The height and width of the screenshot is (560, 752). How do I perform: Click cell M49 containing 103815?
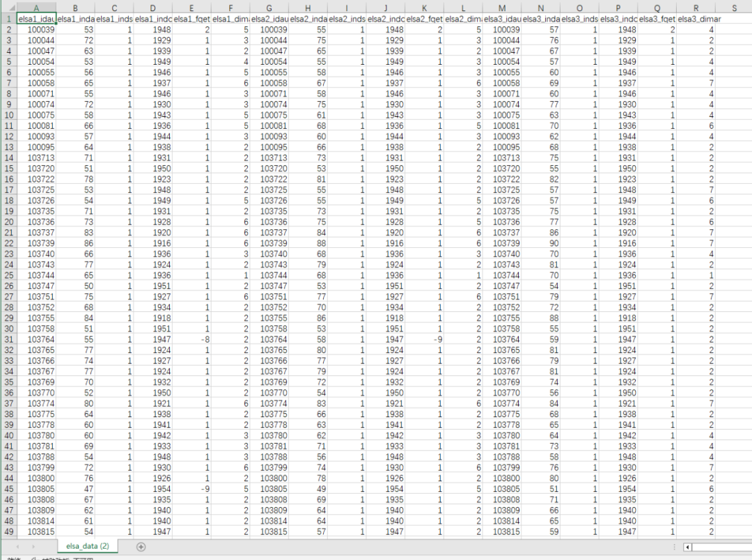(x=502, y=531)
